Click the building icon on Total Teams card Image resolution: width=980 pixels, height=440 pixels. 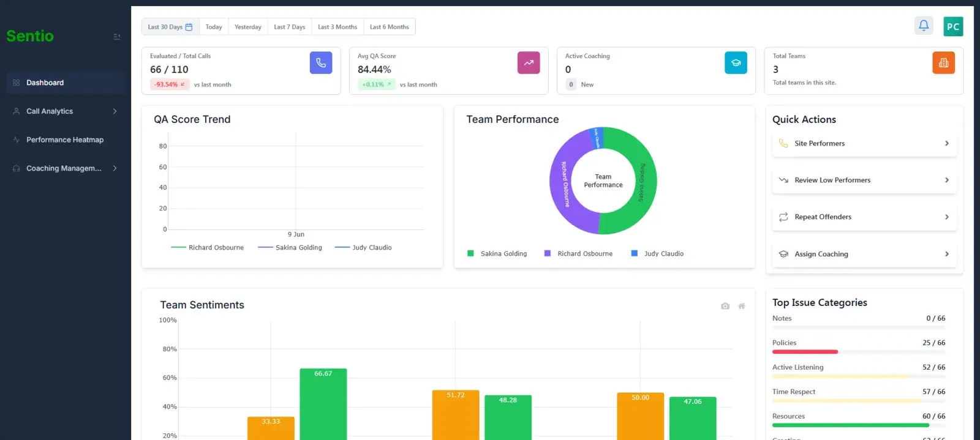coord(943,62)
